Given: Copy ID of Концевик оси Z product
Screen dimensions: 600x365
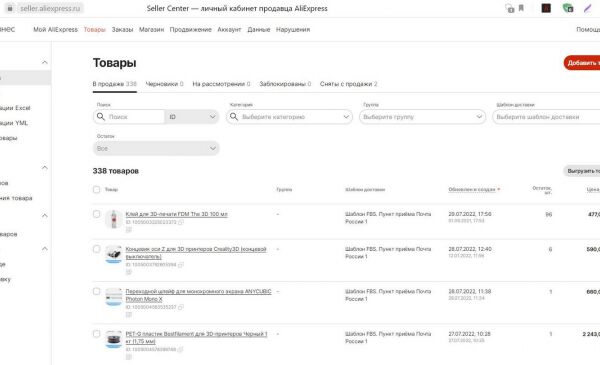Looking at the screenshot, I should point(181,264).
